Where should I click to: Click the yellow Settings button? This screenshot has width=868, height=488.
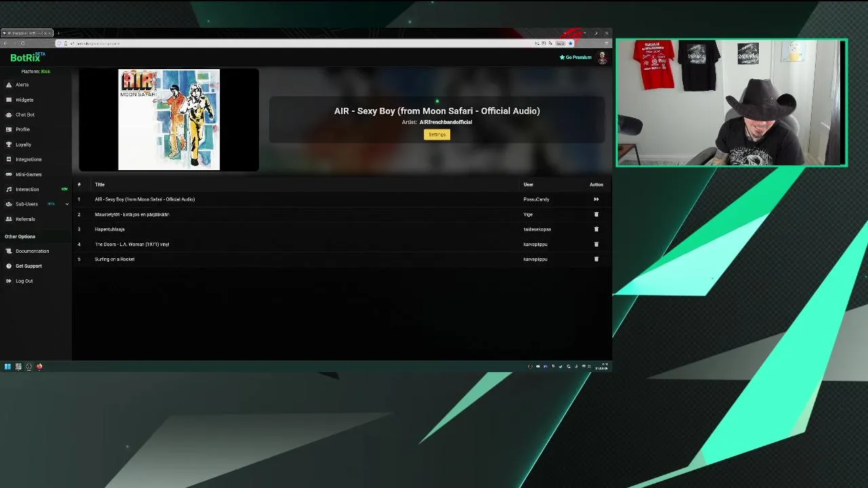pos(437,134)
